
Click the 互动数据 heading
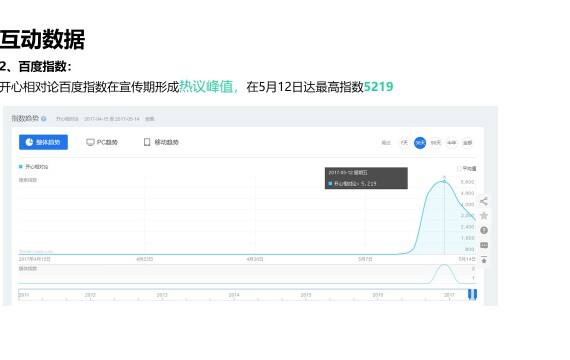[42, 39]
